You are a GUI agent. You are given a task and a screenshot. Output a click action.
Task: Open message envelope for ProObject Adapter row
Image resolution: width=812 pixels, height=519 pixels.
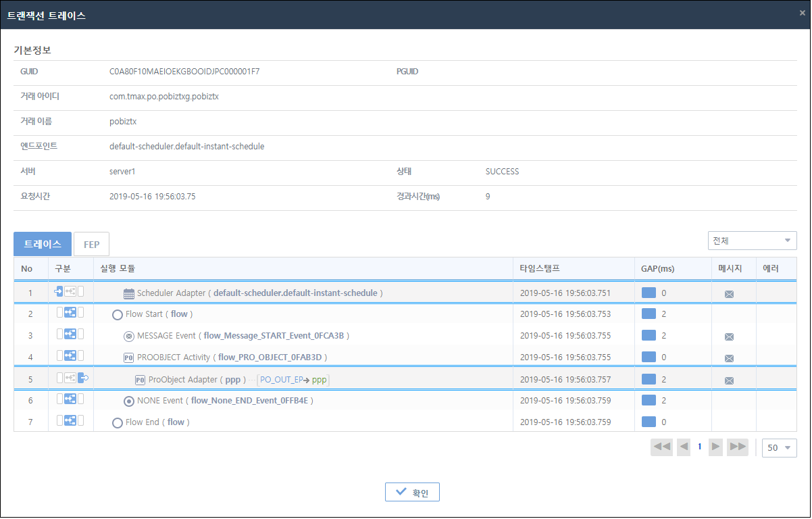pos(729,380)
